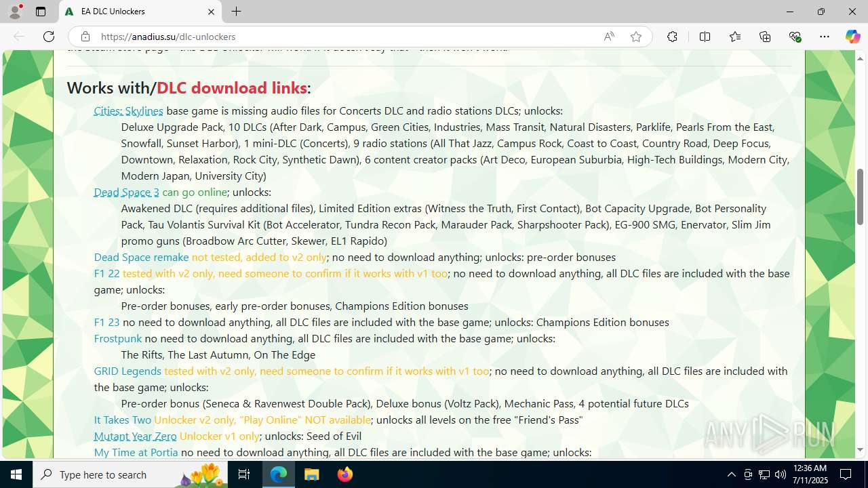
Task: Click the taskbar search box
Action: point(131,474)
